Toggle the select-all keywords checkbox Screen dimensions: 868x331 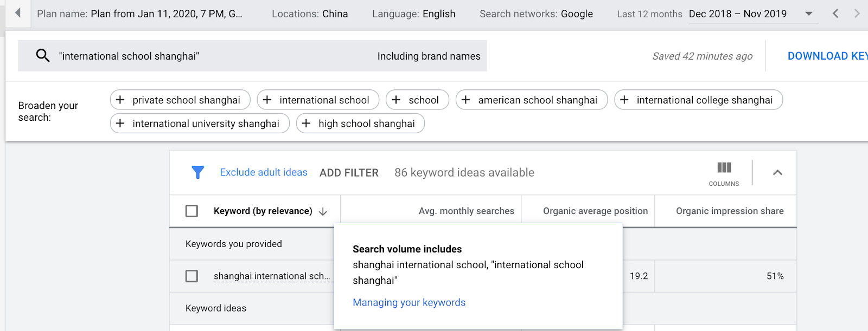(192, 211)
